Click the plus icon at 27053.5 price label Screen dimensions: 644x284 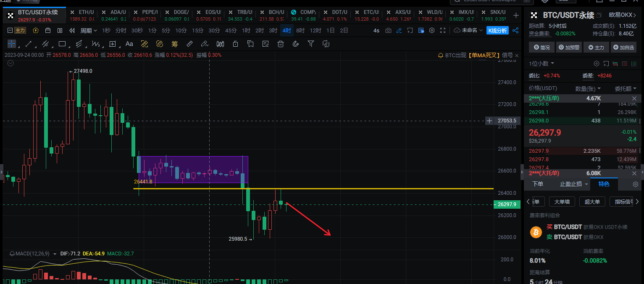(x=489, y=121)
